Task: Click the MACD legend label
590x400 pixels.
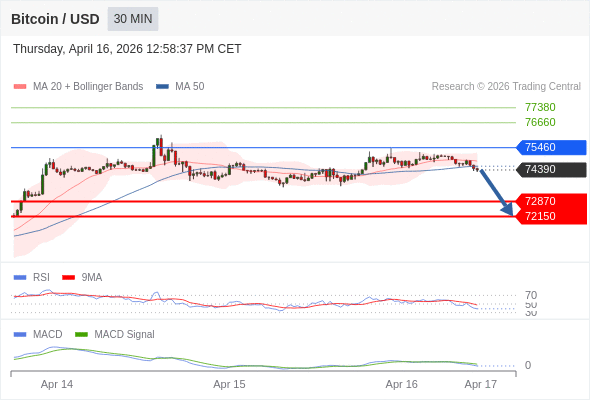Action: point(47,335)
